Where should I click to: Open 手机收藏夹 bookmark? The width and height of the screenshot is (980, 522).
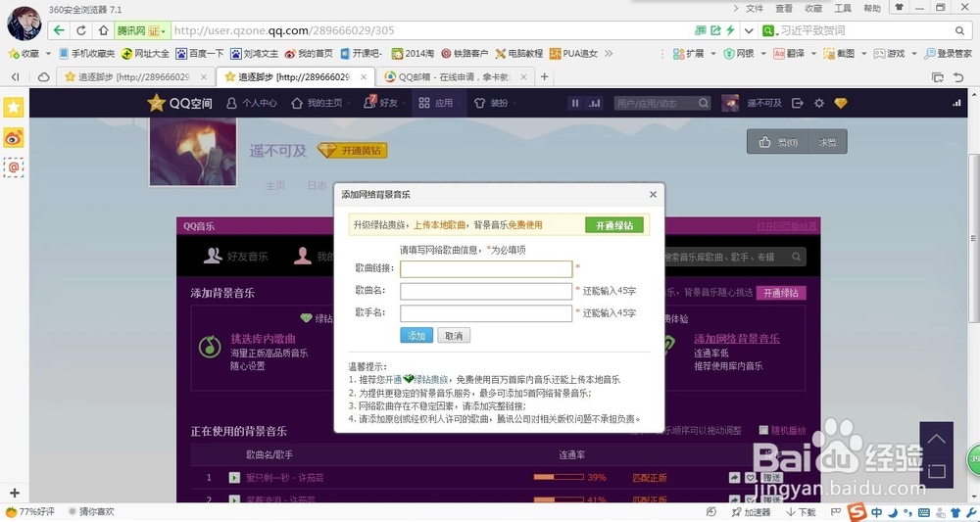[87, 54]
